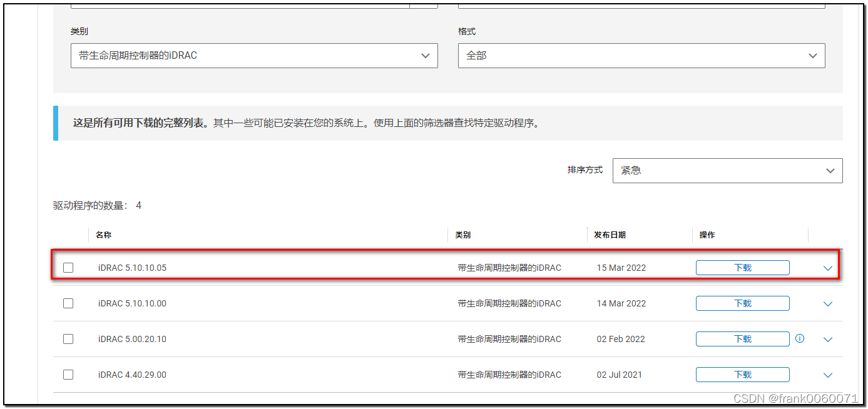Select the iDRAC 4.40.29.00 name text
The image size is (868, 409).
click(132, 375)
